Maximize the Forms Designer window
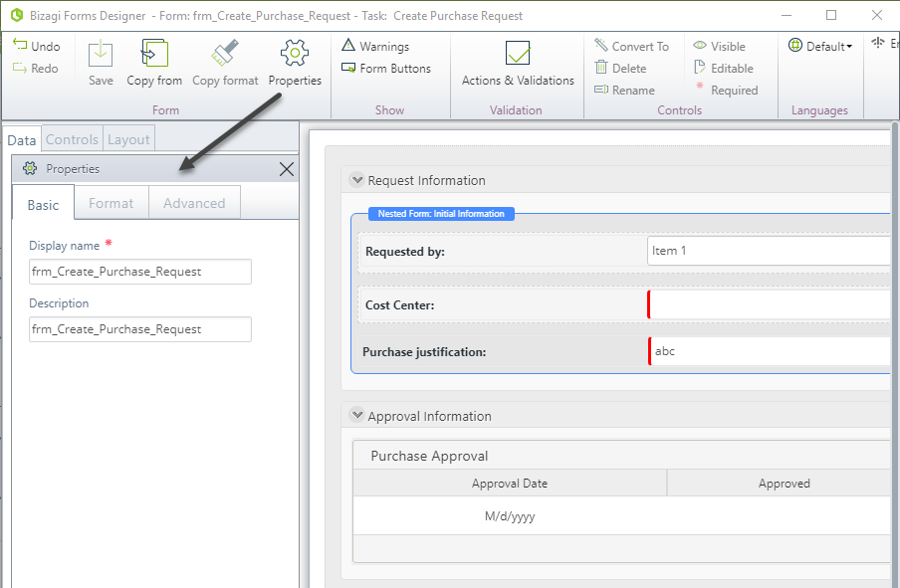Image resolution: width=900 pixels, height=588 pixels. [x=831, y=16]
